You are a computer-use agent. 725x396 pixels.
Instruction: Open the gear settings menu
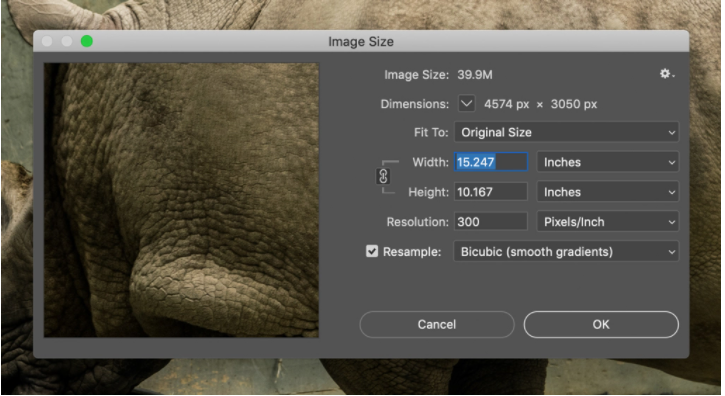pyautogui.click(x=667, y=74)
